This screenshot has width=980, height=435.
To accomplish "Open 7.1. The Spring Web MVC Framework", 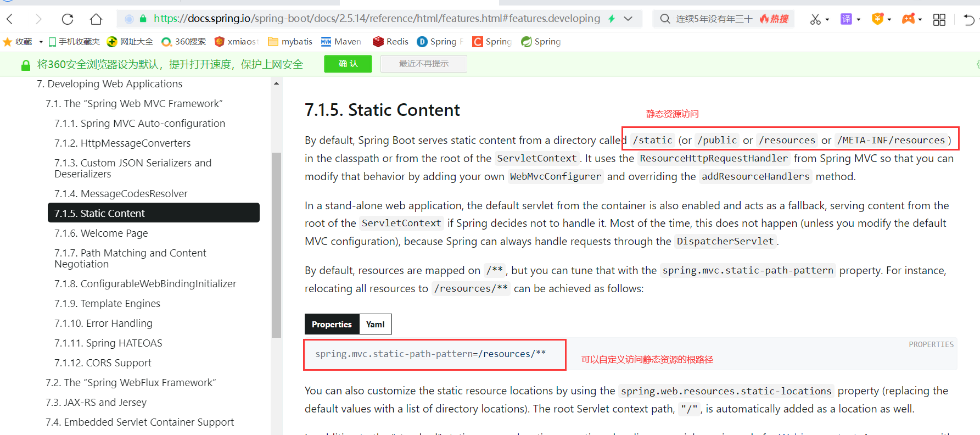I will pyautogui.click(x=134, y=104).
